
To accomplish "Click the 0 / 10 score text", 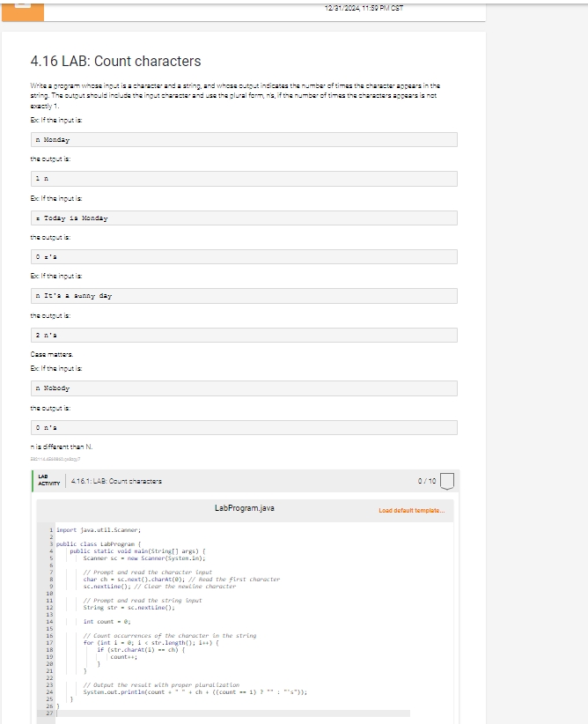I will pyautogui.click(x=427, y=481).
